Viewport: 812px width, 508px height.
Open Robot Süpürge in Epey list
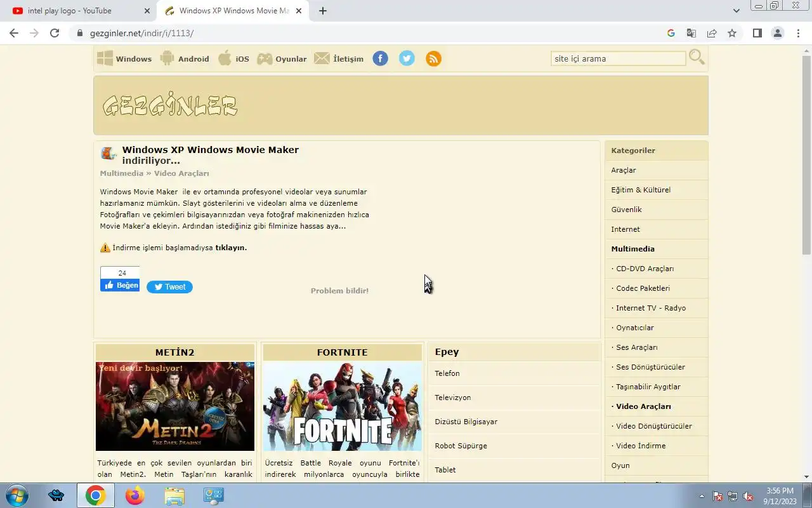point(514,446)
